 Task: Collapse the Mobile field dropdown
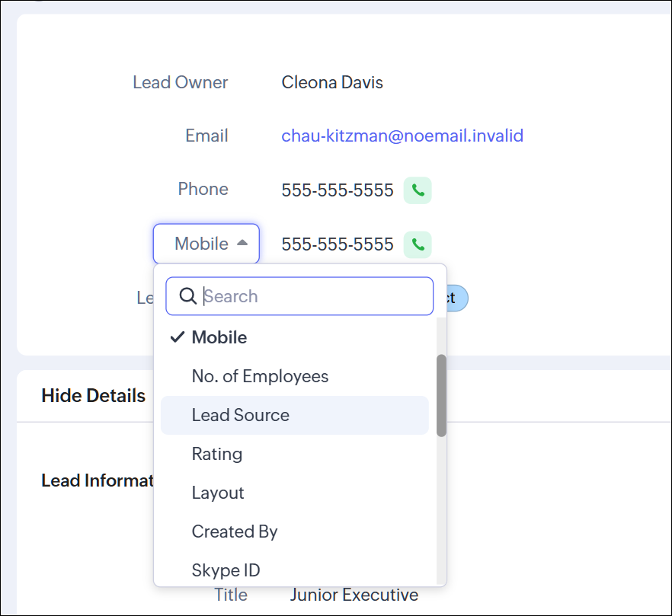pos(206,244)
